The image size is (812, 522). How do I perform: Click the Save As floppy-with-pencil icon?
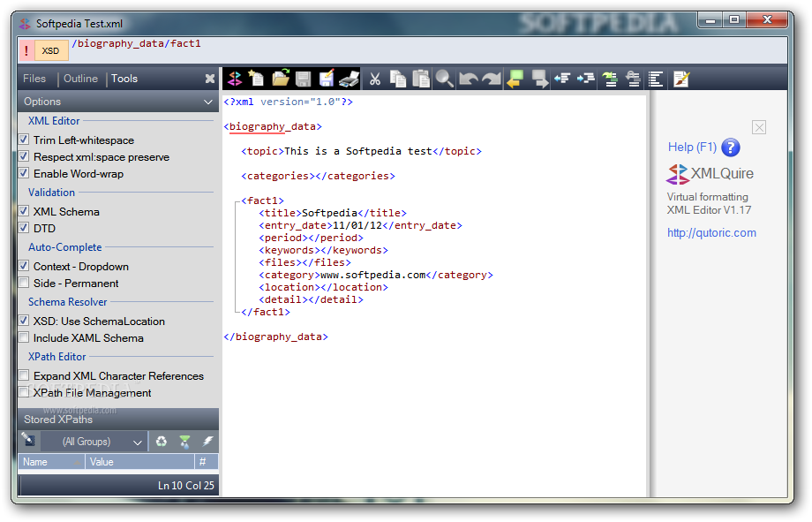tap(327, 79)
